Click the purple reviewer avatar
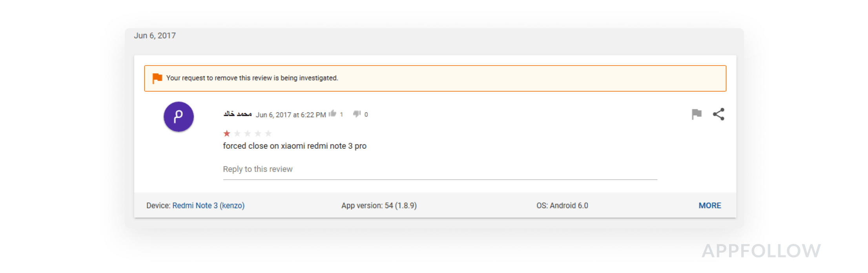Screen dimensions: 868x273 (x=179, y=116)
